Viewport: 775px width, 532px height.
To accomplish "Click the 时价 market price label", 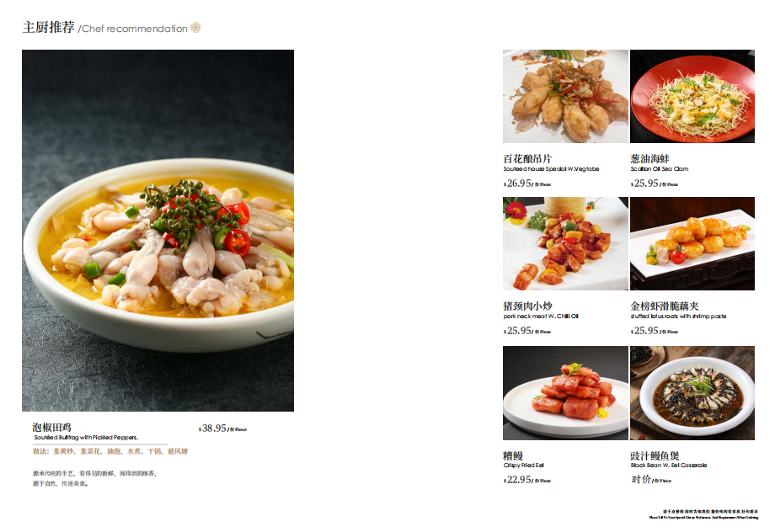I will click(x=641, y=479).
